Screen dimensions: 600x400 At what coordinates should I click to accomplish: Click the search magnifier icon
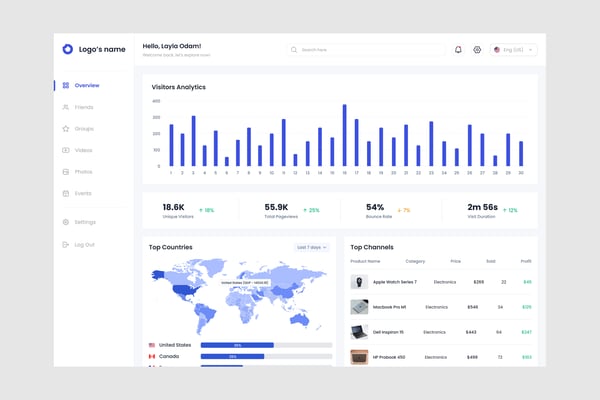(294, 50)
